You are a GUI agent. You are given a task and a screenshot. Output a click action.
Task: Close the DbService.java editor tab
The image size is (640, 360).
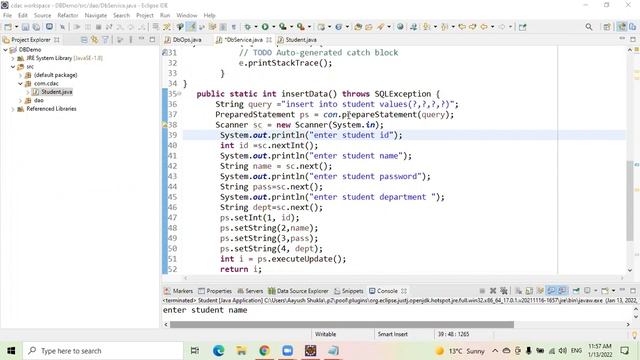point(269,40)
